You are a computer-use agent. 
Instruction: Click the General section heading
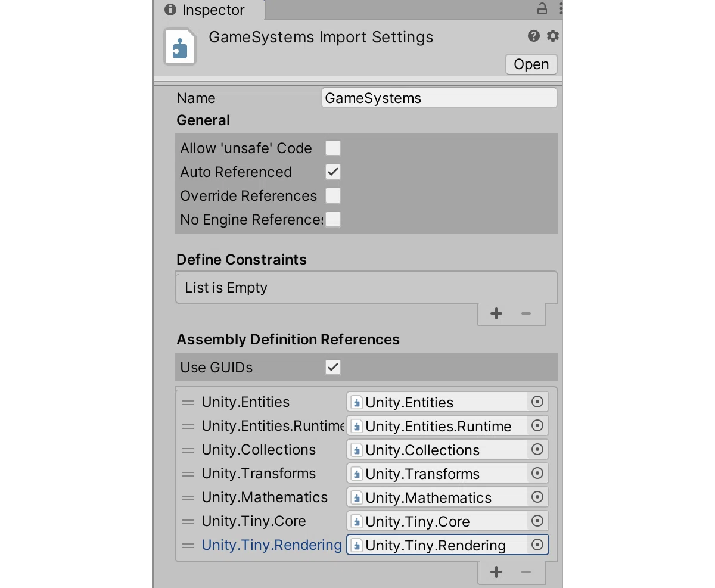tap(203, 120)
